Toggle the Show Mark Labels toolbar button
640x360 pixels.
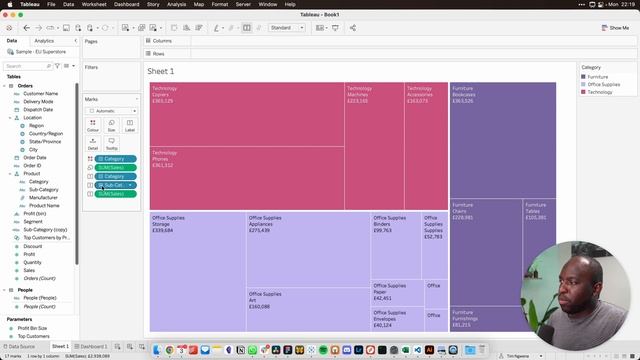247,28
